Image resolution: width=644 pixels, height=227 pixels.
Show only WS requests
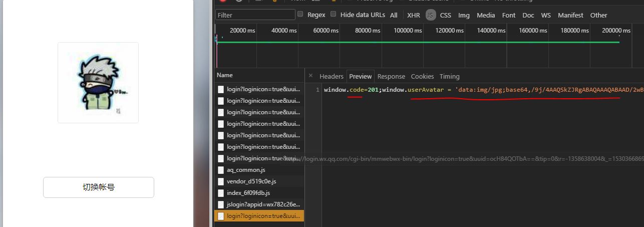(x=546, y=15)
